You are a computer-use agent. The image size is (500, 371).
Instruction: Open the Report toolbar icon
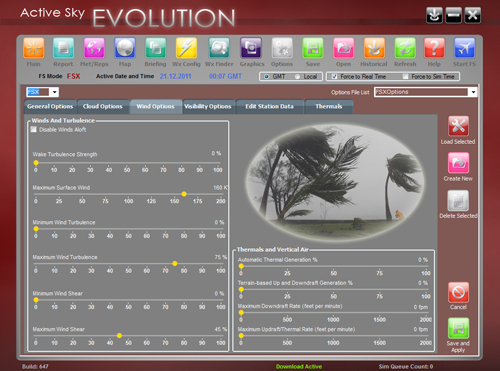click(63, 48)
